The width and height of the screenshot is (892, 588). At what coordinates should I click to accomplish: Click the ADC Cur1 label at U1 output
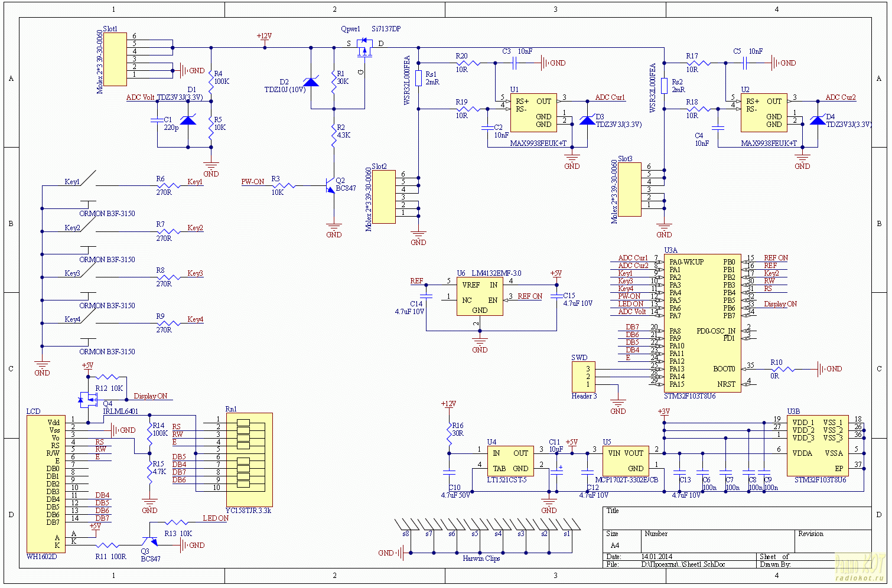610,97
